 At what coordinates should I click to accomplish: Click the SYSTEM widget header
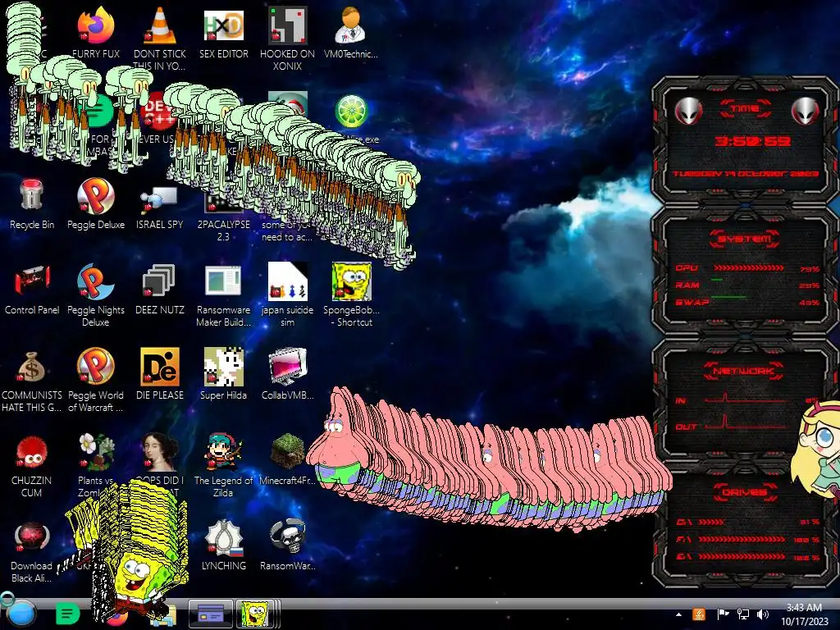[745, 239]
